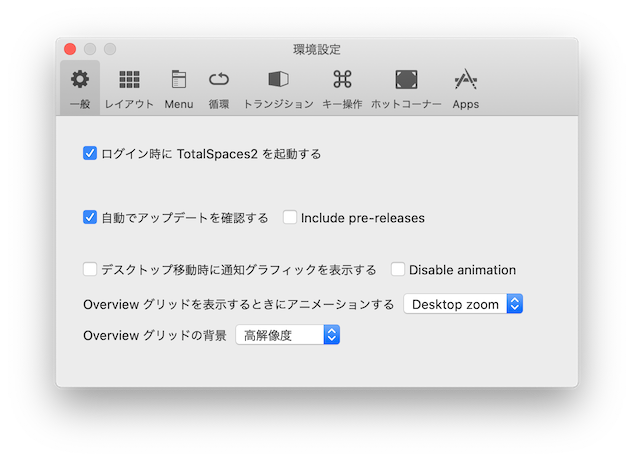Close the 環境設定 window
This screenshot has height=461, width=634.
coord(70,49)
